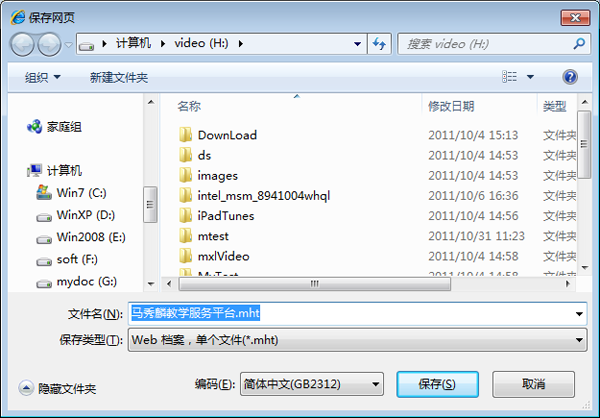600x418 pixels.
Task: Sort files by 修改日期 column header
Action: tap(451, 106)
